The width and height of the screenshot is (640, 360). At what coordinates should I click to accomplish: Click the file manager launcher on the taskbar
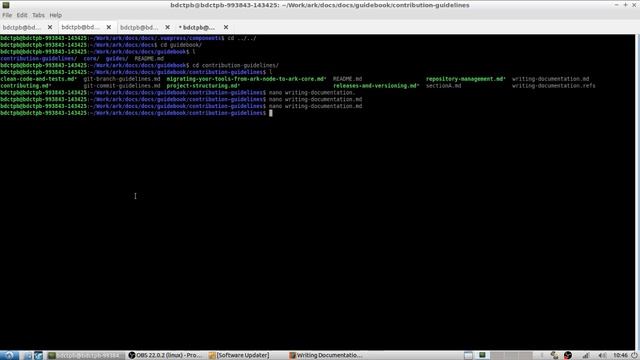point(27,356)
